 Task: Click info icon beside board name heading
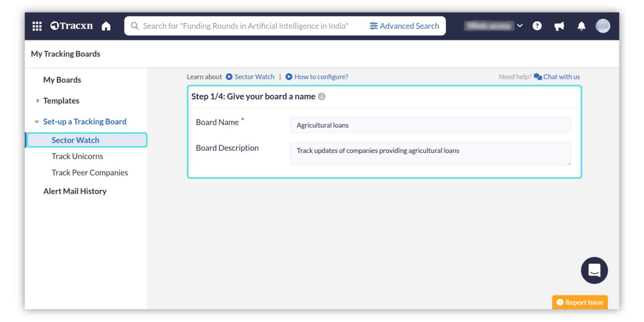point(322,97)
